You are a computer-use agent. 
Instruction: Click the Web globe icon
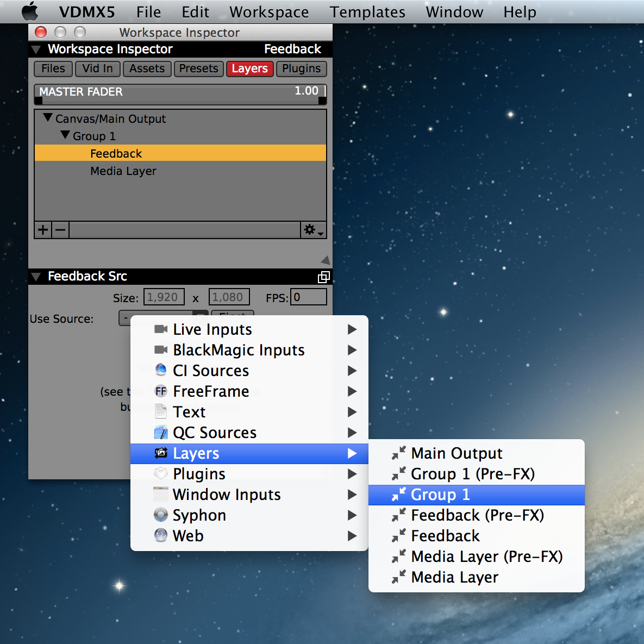pos(160,535)
